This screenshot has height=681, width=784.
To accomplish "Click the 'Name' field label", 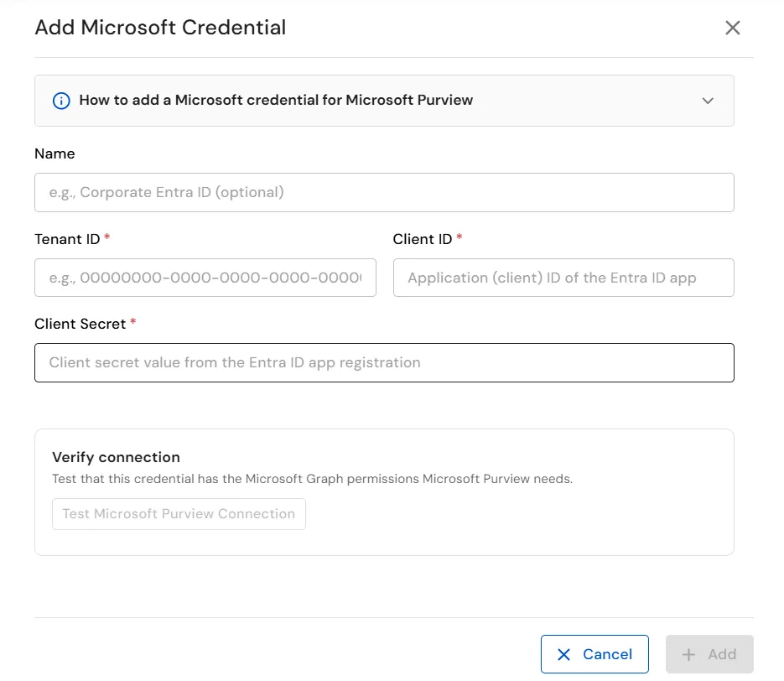I will (x=55, y=153).
